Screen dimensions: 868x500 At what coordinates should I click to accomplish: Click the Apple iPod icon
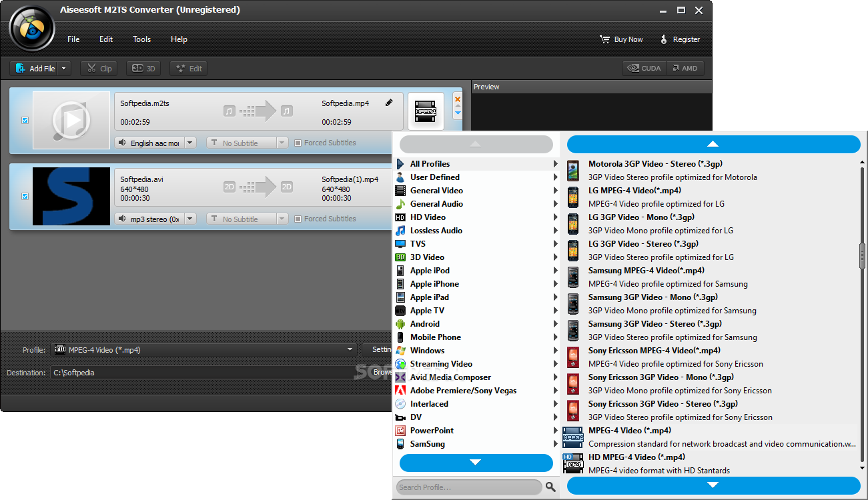400,271
